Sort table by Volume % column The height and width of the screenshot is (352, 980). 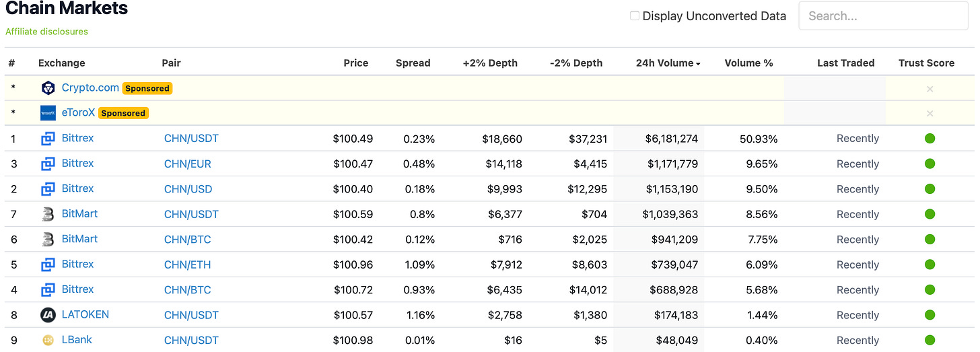[x=748, y=63]
